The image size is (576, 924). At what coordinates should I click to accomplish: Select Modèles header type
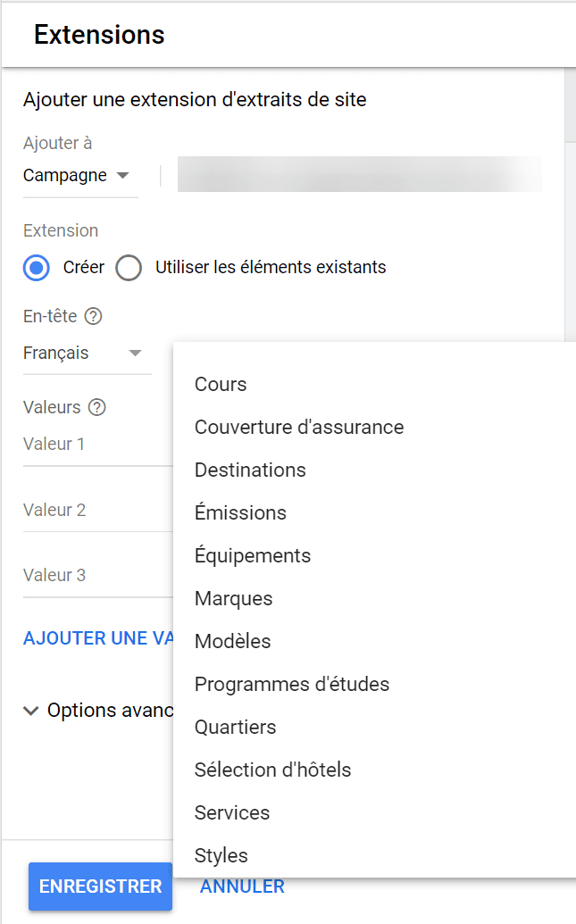[232, 641]
